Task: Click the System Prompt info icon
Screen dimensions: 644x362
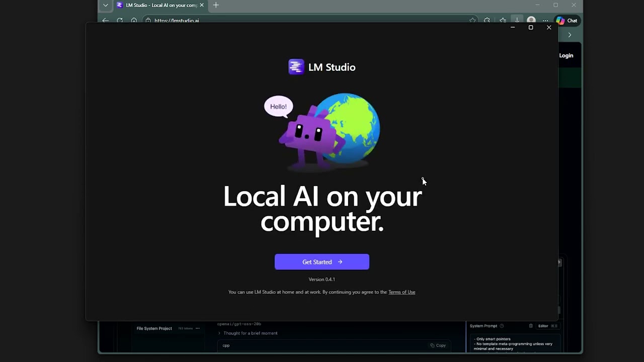Action: pos(502,326)
